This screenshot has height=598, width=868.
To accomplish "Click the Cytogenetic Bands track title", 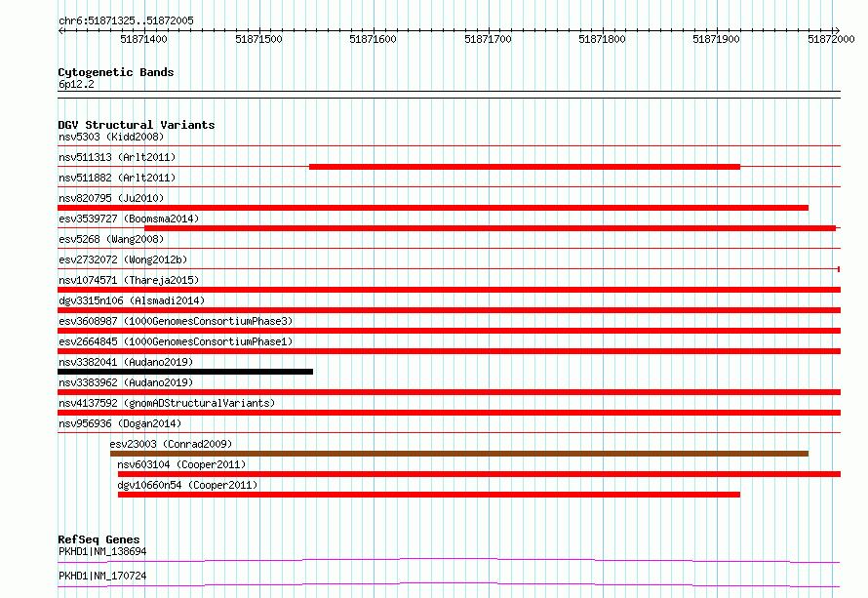I will [116, 72].
